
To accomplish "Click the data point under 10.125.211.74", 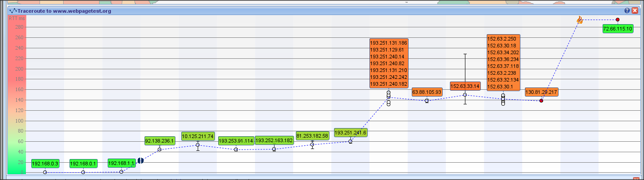I will pyautogui.click(x=198, y=145).
